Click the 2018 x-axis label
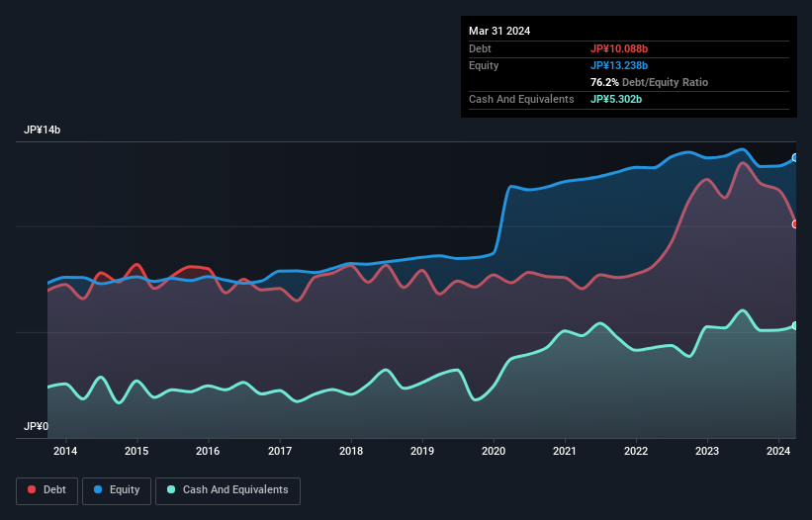The width and height of the screenshot is (812, 520). click(351, 451)
